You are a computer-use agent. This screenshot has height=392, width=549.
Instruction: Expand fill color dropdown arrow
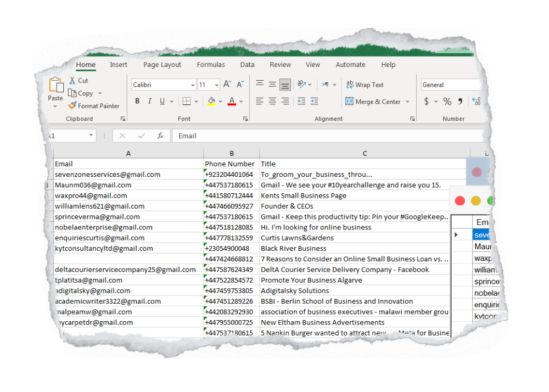tap(221, 102)
